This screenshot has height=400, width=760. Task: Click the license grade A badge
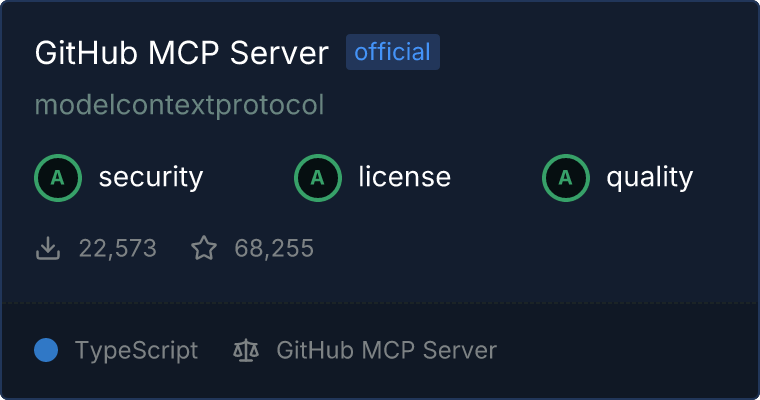[318, 178]
